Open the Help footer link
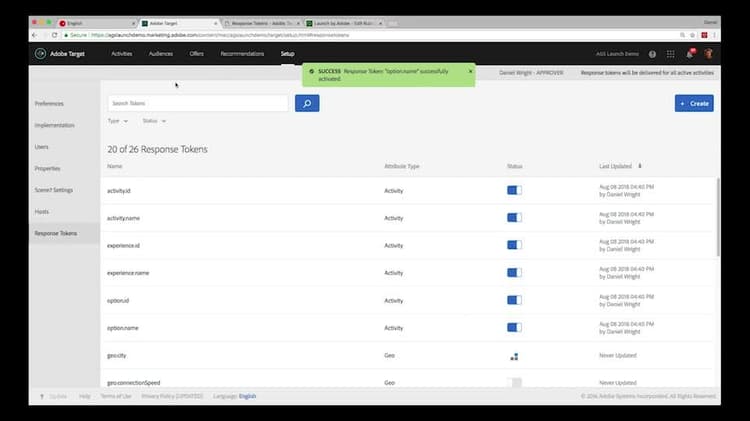The height and width of the screenshot is (421, 750). point(85,396)
